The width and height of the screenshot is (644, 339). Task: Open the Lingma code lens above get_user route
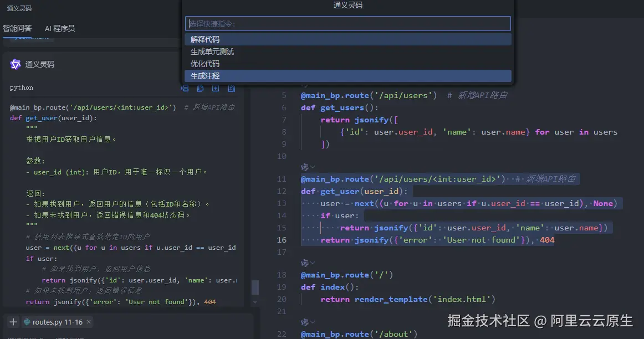[x=308, y=167]
